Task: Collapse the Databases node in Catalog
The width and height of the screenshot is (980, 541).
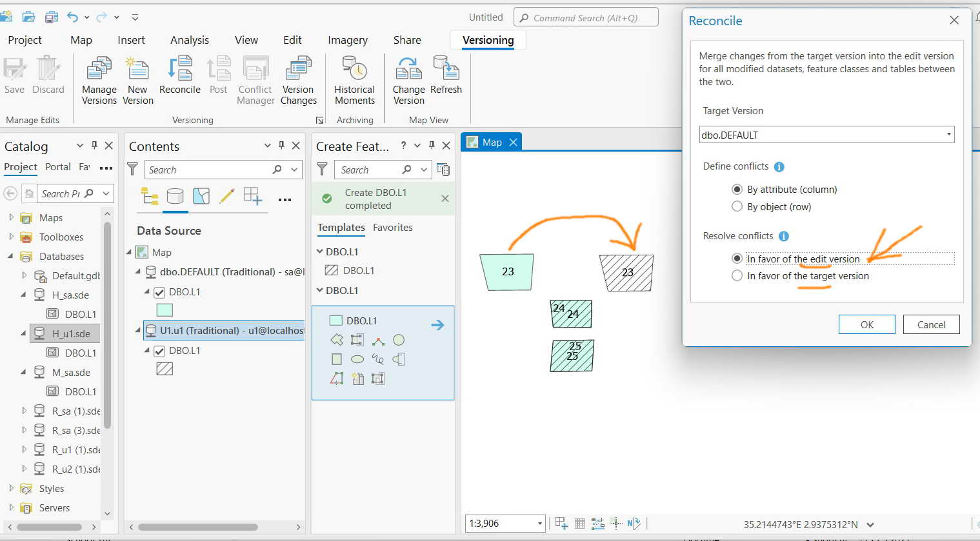Action: click(x=11, y=256)
